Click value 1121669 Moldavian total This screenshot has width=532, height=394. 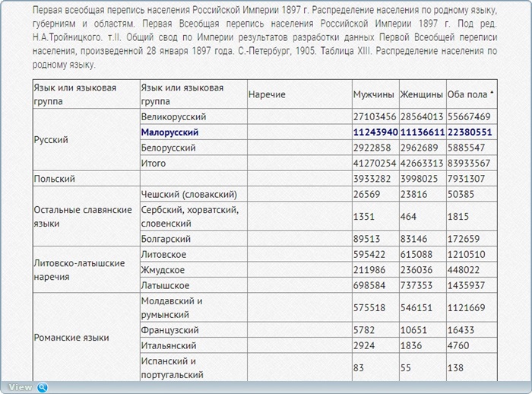466,308
